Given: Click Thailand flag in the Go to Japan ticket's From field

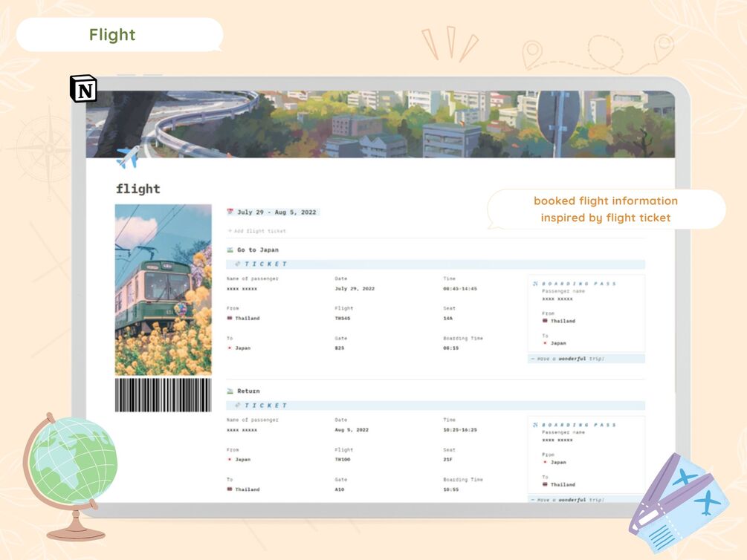Looking at the screenshot, I should 230,318.
